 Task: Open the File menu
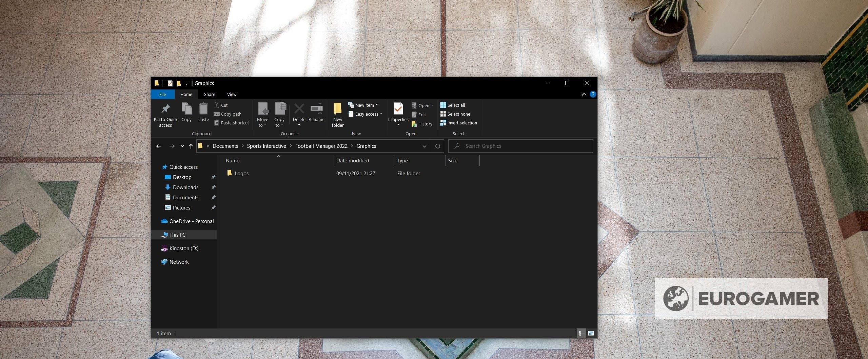pos(162,94)
